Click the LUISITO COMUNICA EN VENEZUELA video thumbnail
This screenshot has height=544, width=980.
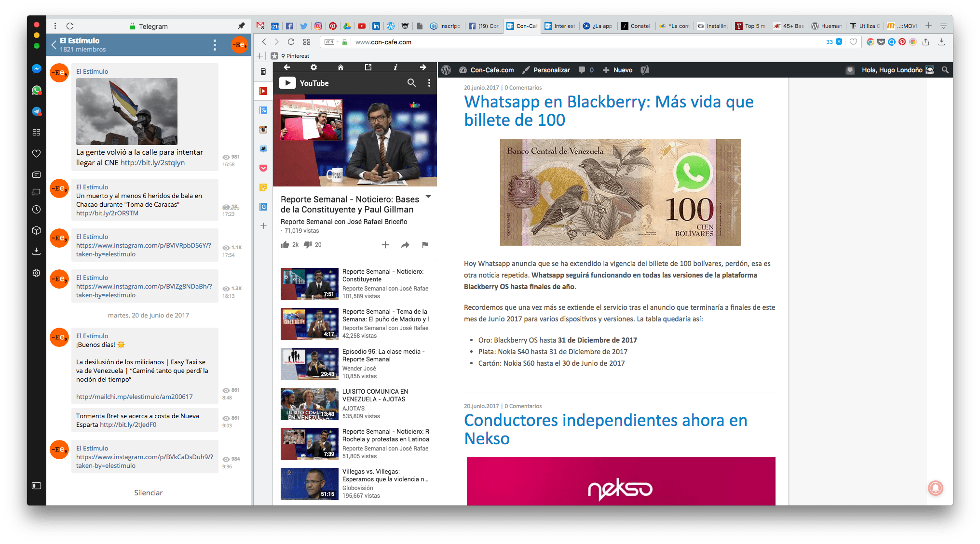[309, 404]
